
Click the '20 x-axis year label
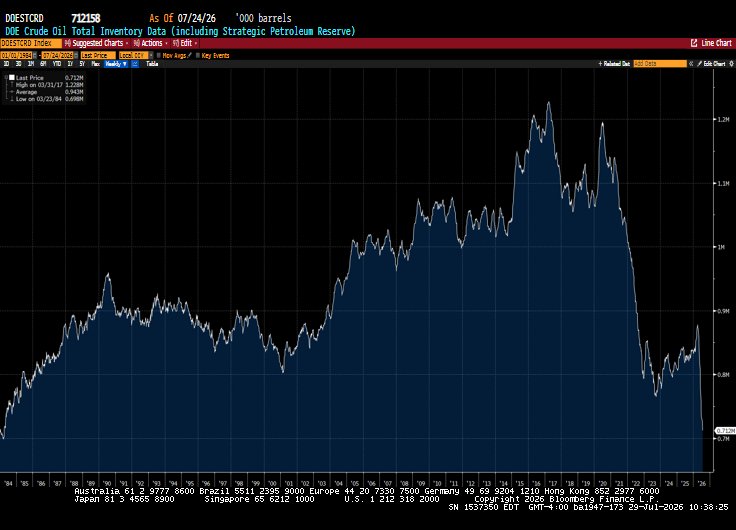(603, 483)
